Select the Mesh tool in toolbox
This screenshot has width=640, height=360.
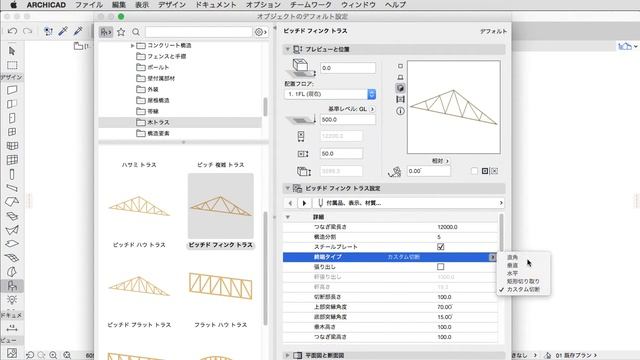(x=12, y=258)
